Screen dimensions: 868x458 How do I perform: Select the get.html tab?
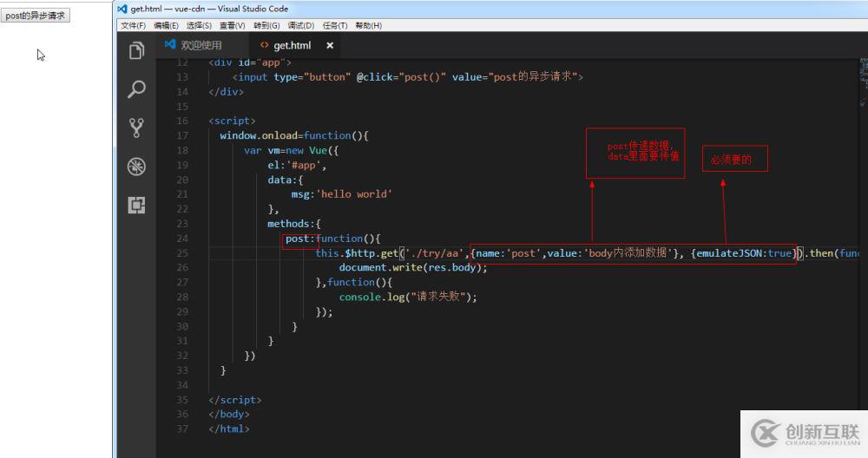pos(293,45)
